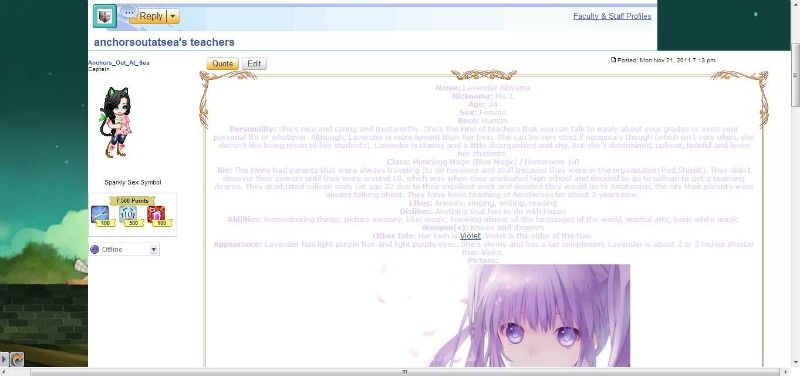800x376 pixels.
Task: Open the Faculty & Staff Profiles link
Action: coord(612,16)
